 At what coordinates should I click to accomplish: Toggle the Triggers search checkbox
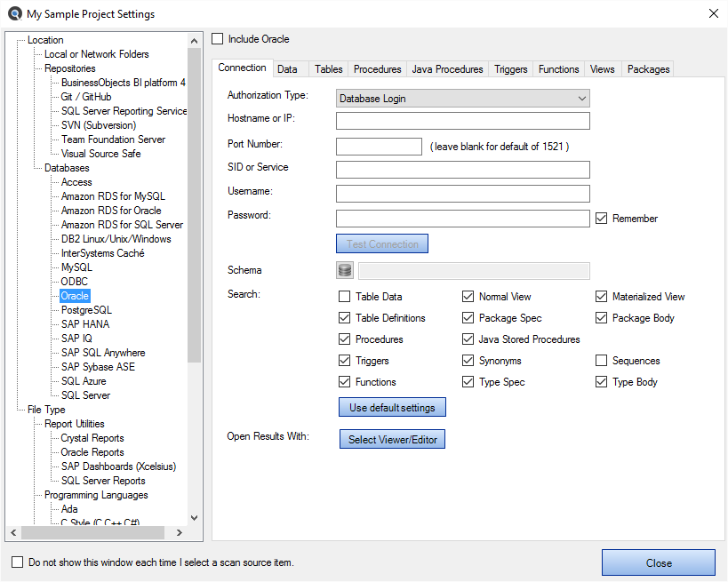point(345,360)
